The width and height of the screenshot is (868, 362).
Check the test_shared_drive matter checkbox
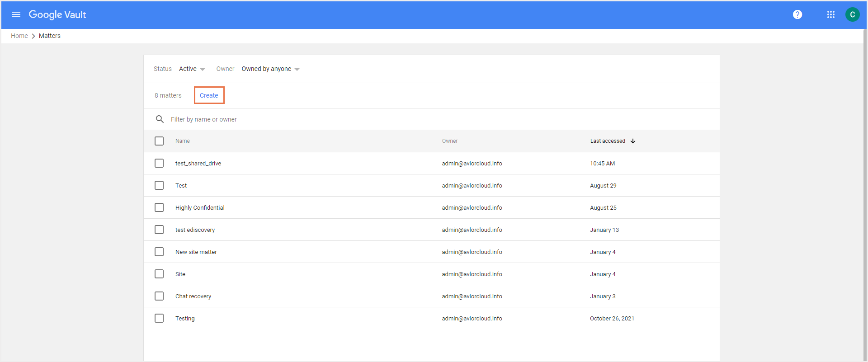point(159,163)
